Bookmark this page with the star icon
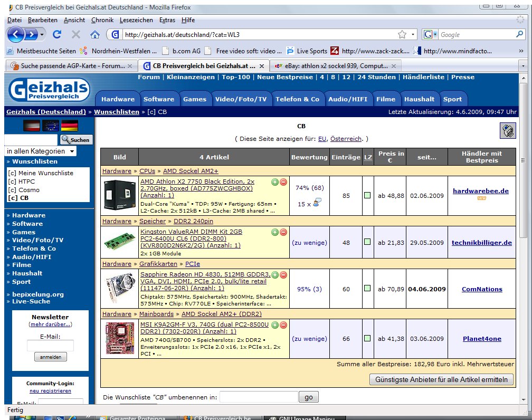The width and height of the screenshot is (532, 420). (402, 34)
